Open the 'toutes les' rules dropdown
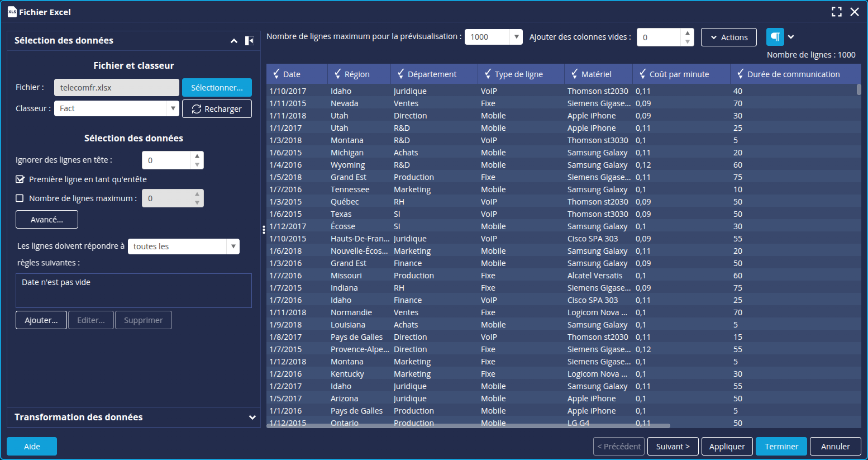 233,246
